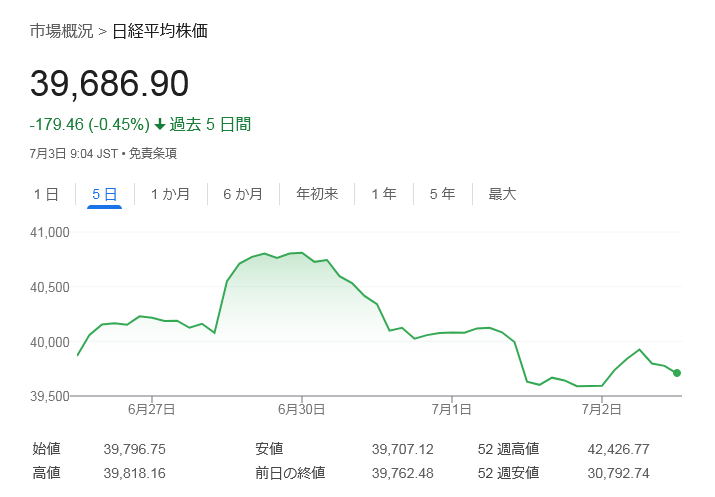This screenshot has height=497, width=715.
Task: Click the 高値 label
Action: [46, 473]
